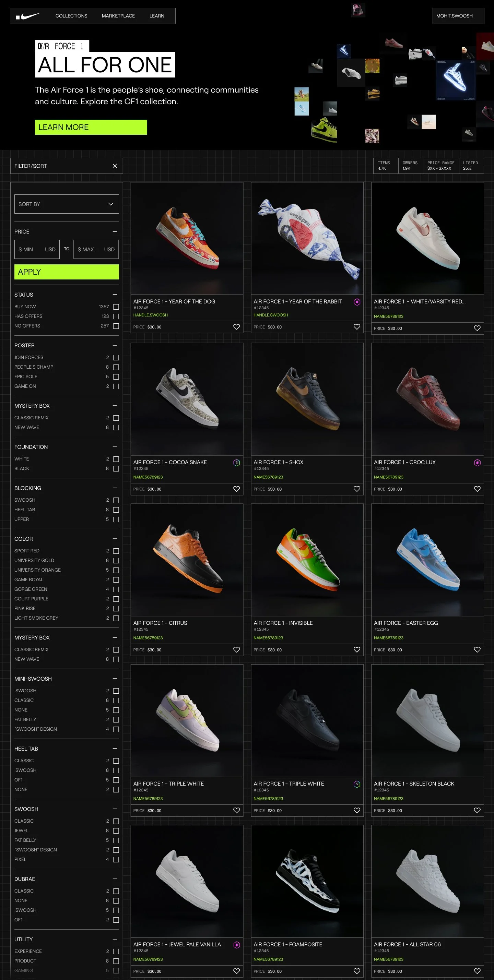
Task: Collapse the Blocking section
Action: tap(115, 488)
